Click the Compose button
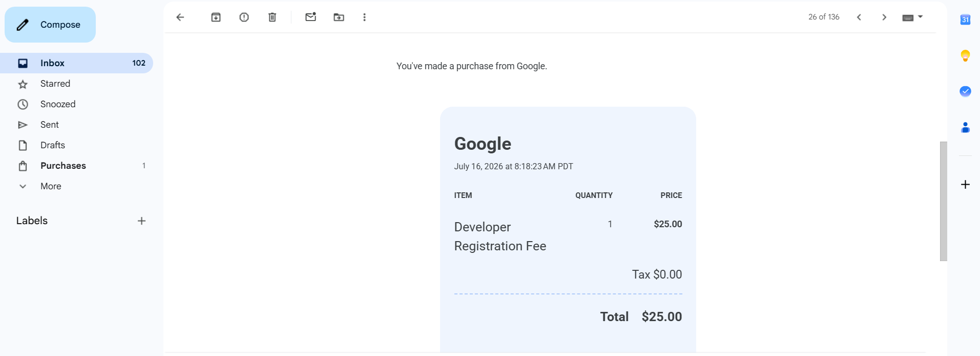980x356 pixels. [50, 25]
